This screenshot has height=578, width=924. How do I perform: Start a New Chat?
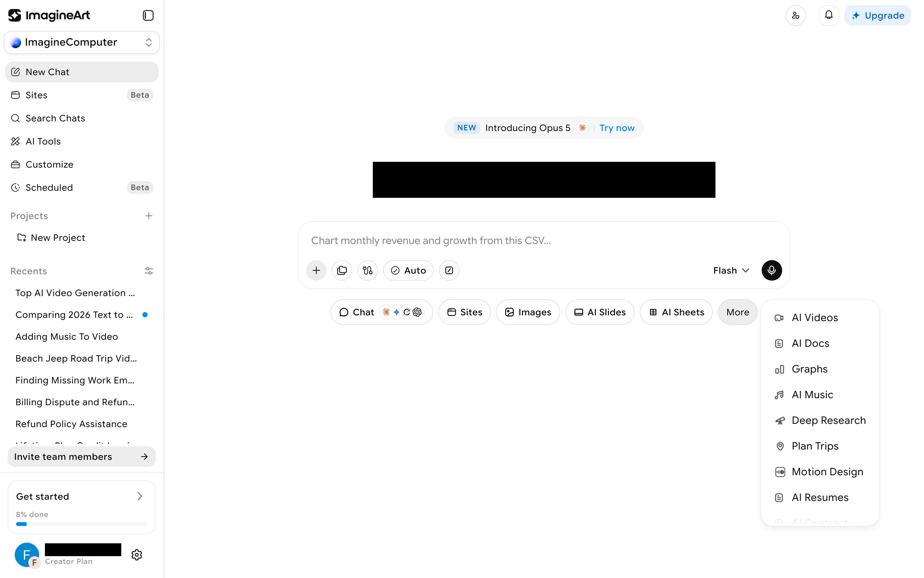tap(82, 72)
